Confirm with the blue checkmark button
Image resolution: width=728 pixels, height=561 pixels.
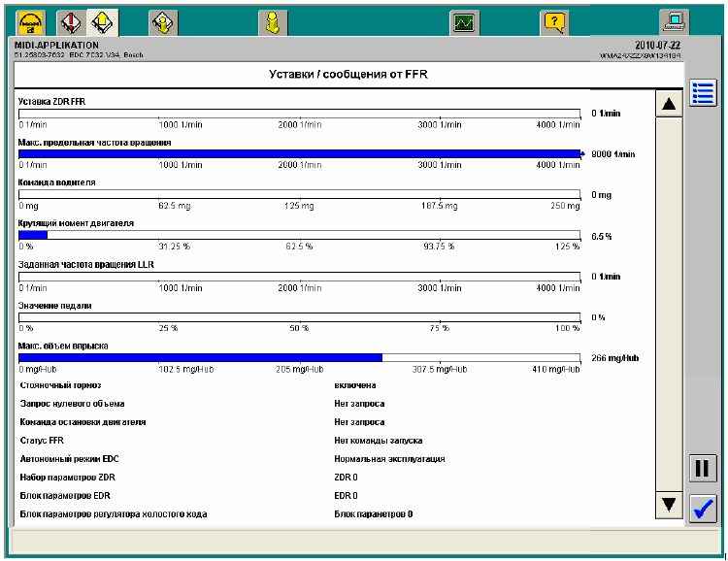703,509
